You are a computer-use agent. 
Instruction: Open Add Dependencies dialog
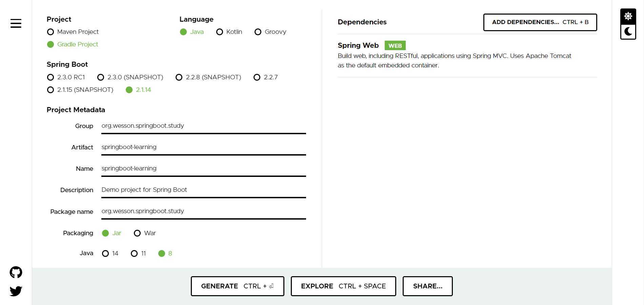[x=540, y=22]
